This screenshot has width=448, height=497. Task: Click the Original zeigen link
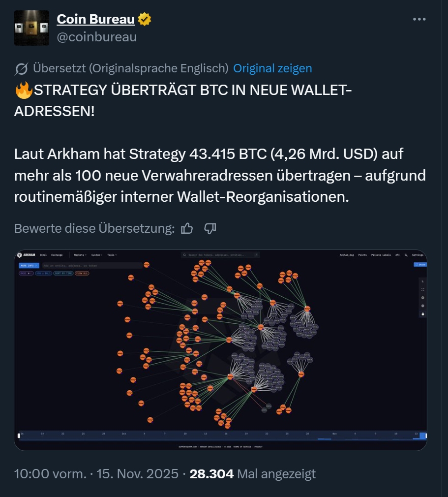[x=272, y=68]
